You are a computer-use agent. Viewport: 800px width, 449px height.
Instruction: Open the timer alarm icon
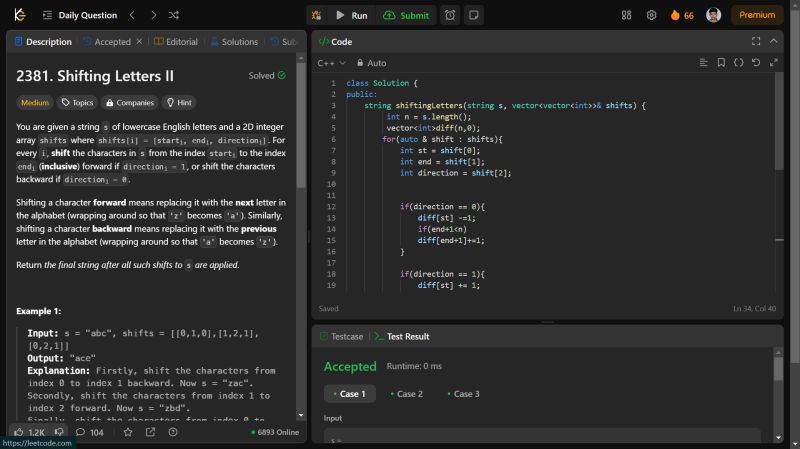[450, 15]
